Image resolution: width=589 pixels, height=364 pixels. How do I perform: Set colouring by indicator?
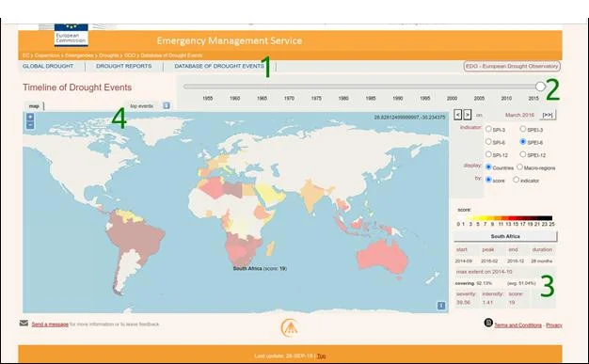click(517, 180)
